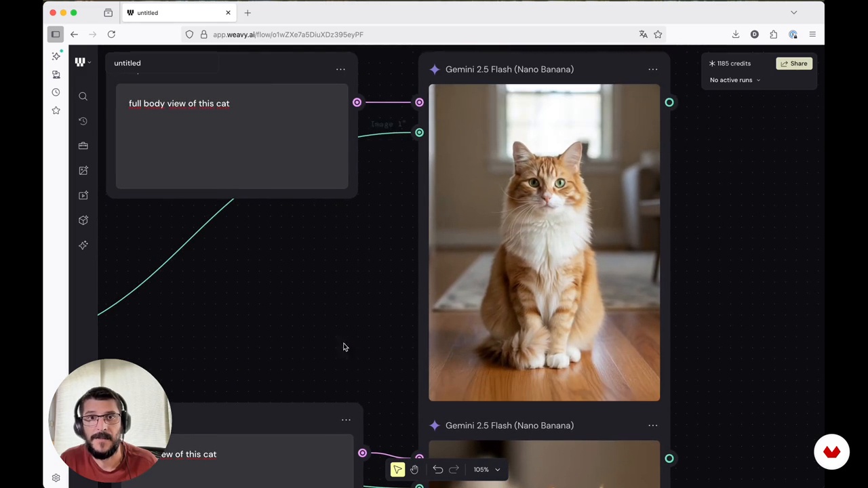The width and height of the screenshot is (868, 488).
Task: Open Firefox sidebar settings gear
Action: [56, 478]
